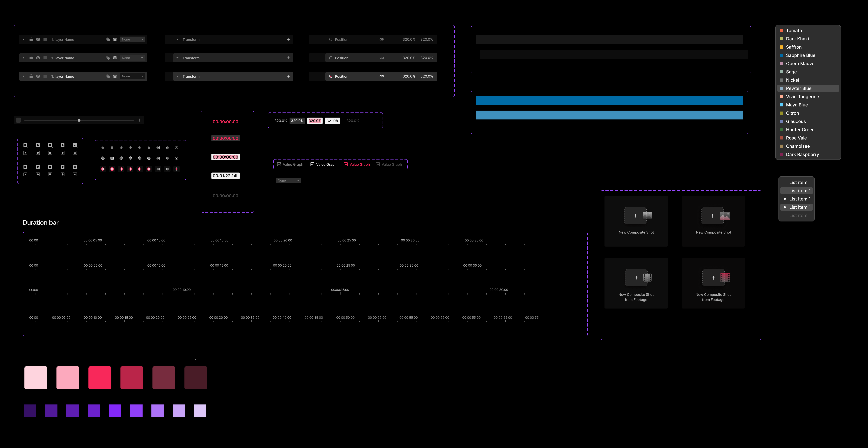
Task: Pick the darkest purple swatch
Action: point(30,411)
